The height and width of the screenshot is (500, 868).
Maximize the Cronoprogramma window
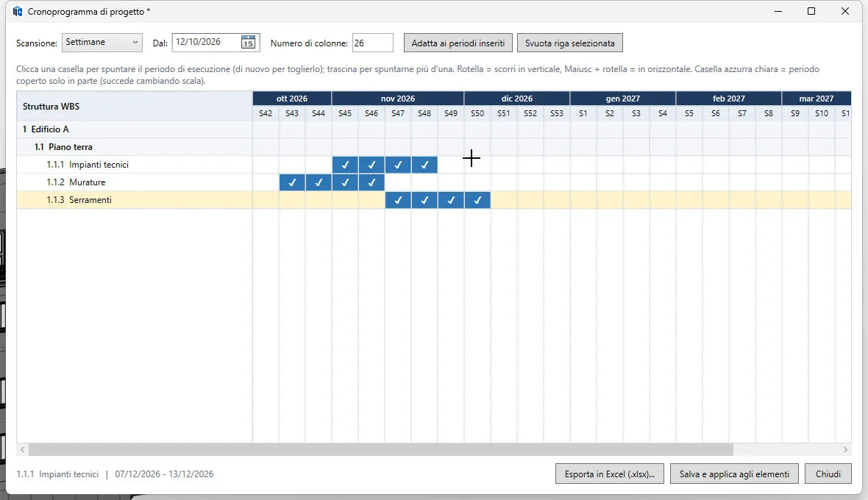(x=811, y=11)
